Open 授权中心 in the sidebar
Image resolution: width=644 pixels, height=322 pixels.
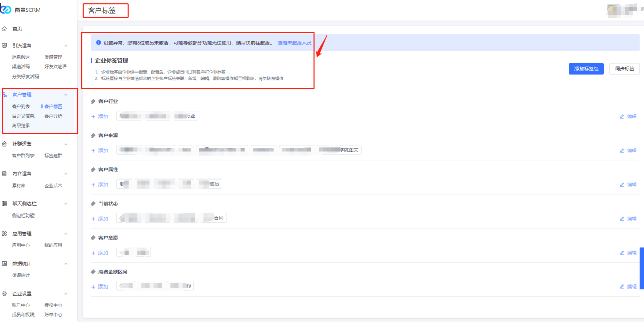53,305
